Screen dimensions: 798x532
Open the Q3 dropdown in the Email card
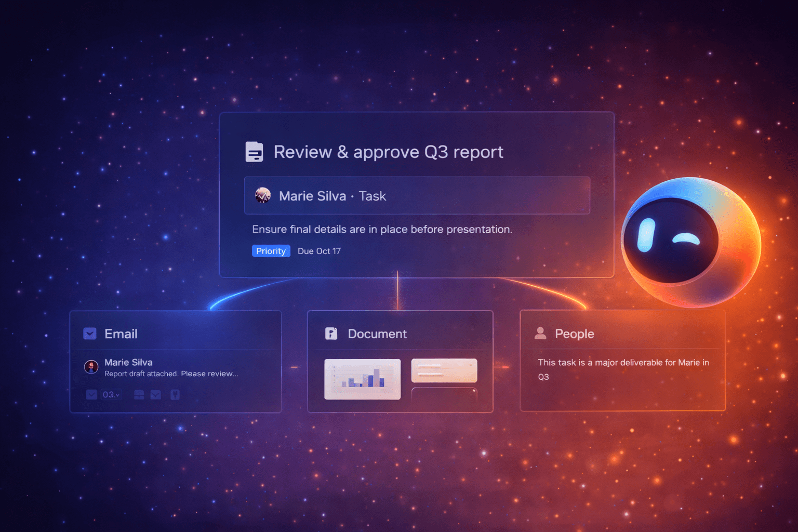[x=111, y=395]
